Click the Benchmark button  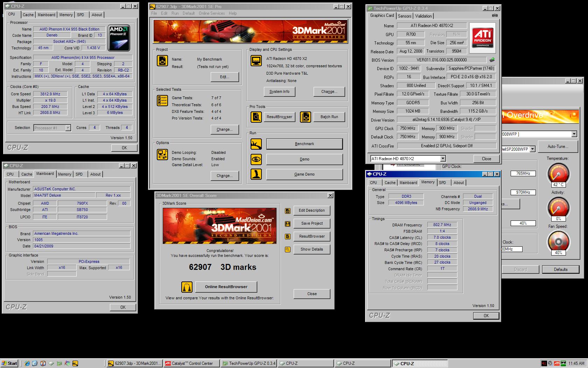pos(304,144)
